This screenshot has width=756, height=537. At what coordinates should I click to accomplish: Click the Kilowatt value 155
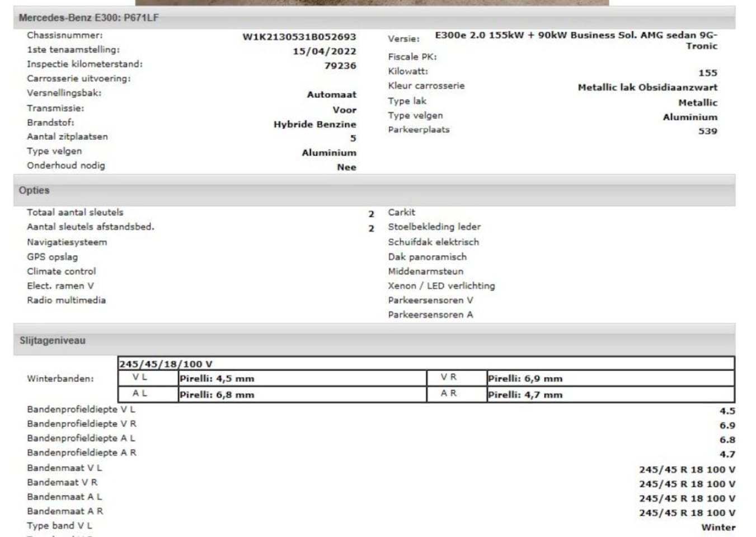(707, 73)
